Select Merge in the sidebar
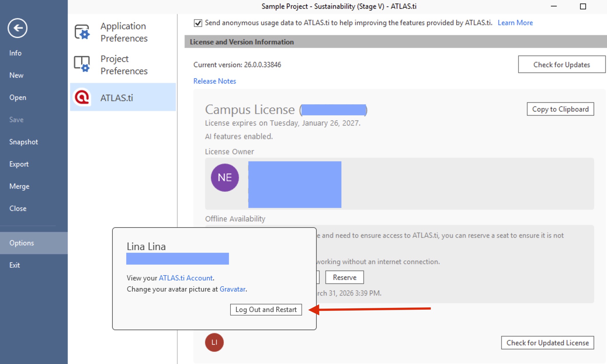This screenshot has height=364, width=607. (19, 186)
